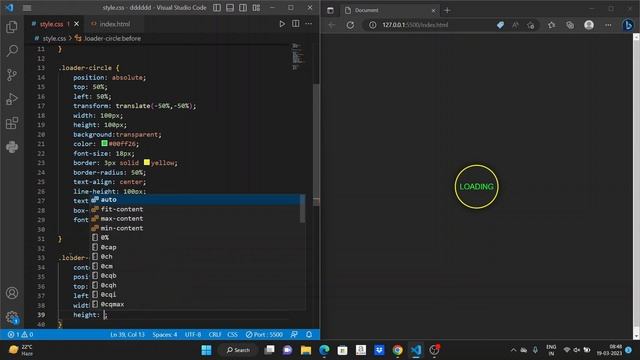Go back in the Edge browser
Viewport: 640px width, 360px height.
coord(331,25)
